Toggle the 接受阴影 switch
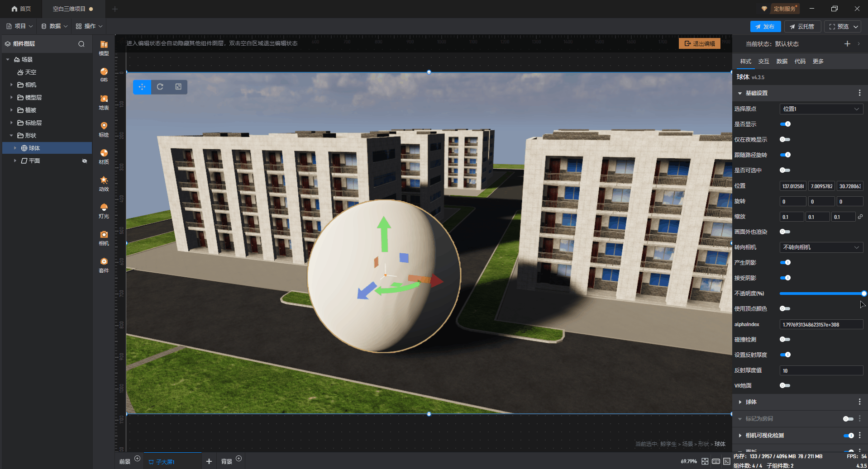This screenshot has width=868, height=469. 785,278
